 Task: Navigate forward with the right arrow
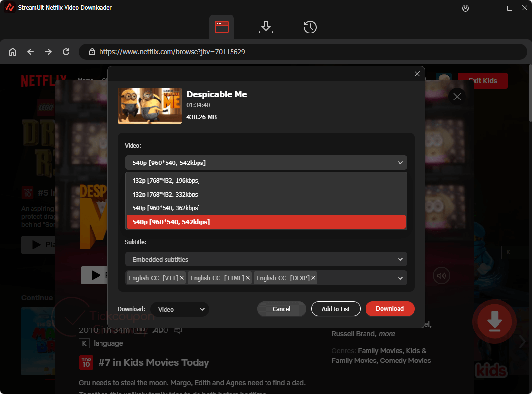48,52
